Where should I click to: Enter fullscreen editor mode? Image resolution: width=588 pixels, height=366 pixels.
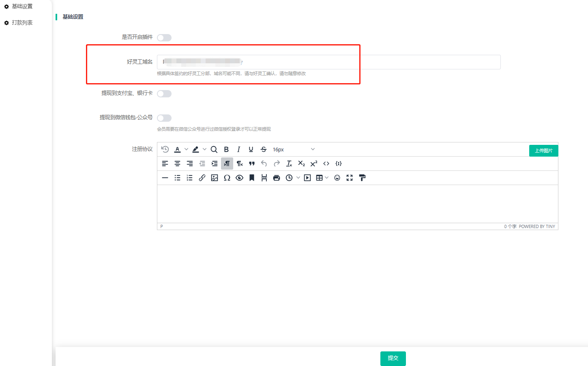[x=350, y=178]
